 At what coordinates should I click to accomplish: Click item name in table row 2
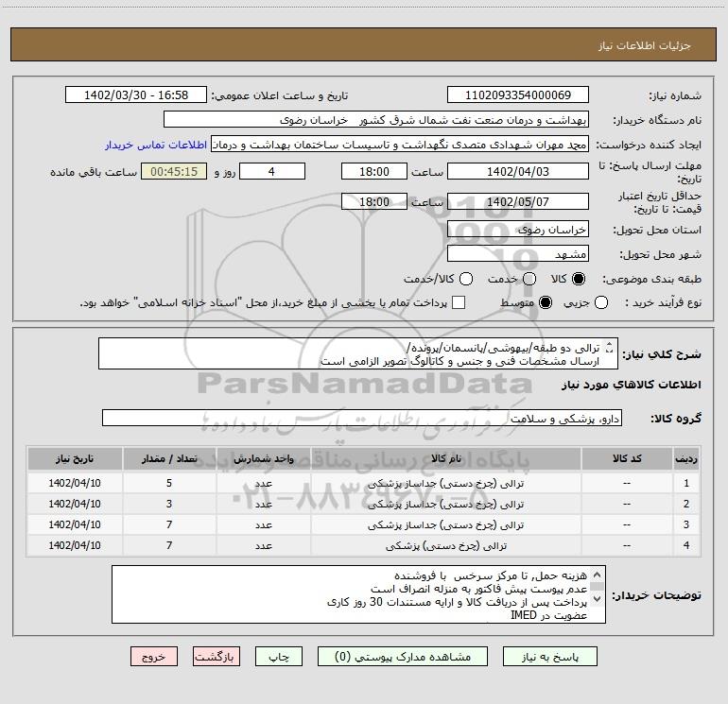[445, 504]
